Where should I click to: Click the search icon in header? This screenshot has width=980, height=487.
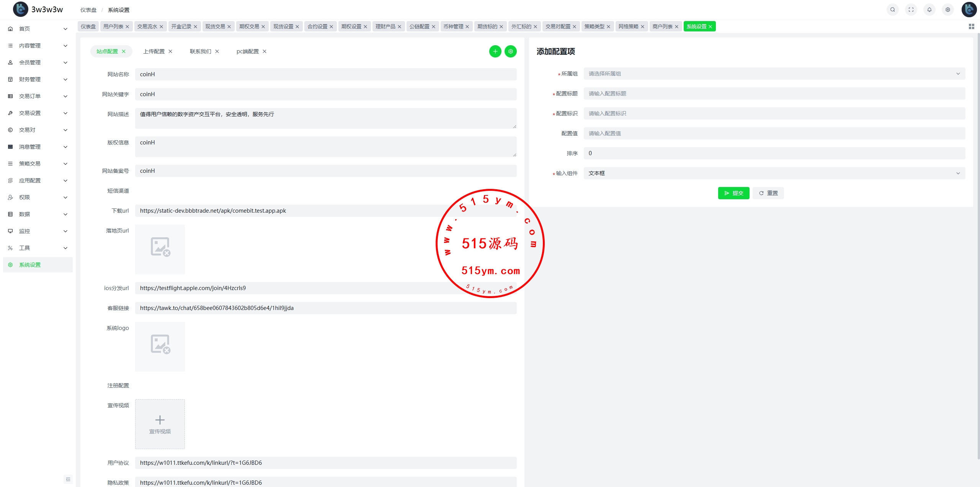coord(892,10)
